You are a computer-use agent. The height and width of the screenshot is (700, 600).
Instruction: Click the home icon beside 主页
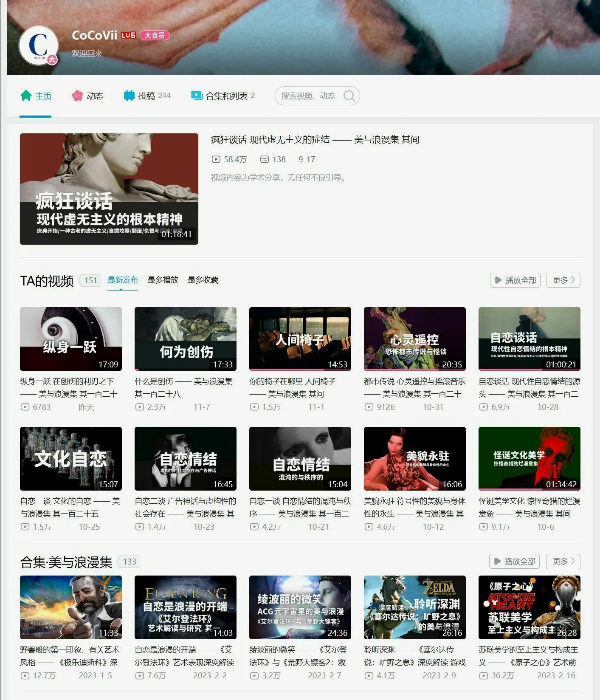pyautogui.click(x=26, y=96)
